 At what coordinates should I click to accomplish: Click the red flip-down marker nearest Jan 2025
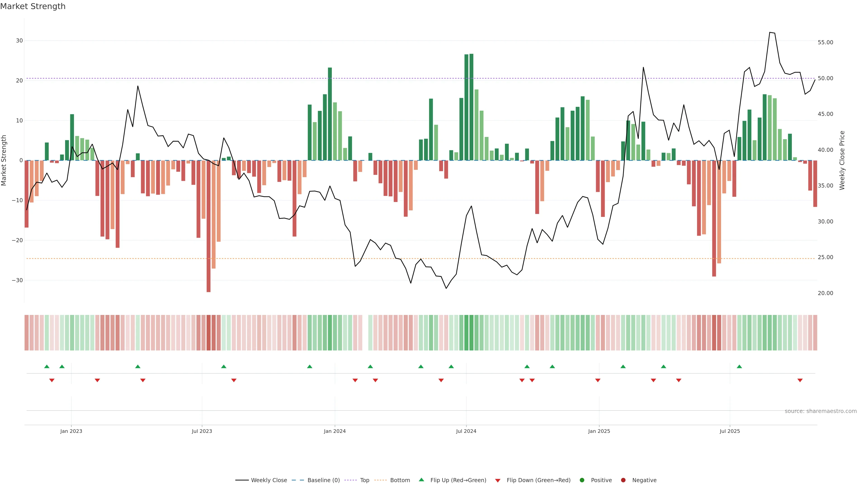(x=598, y=380)
